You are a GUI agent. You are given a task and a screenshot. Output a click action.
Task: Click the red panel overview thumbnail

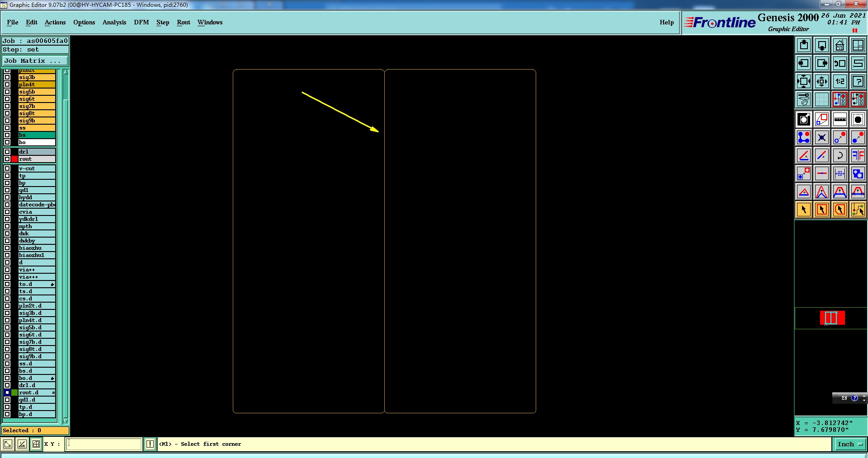coord(832,318)
